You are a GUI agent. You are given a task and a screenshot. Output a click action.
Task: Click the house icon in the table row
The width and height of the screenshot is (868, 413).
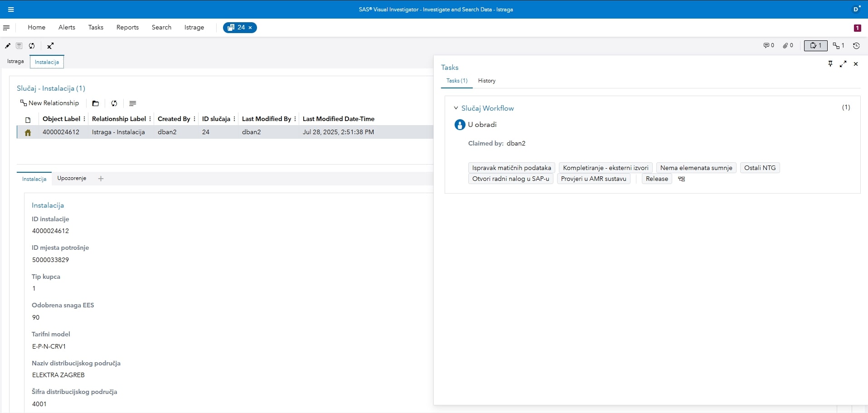28,132
